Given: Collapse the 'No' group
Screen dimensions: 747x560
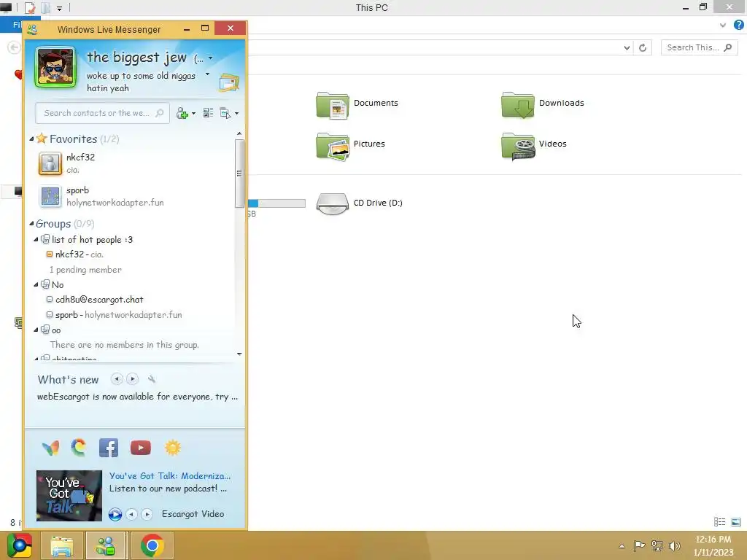Looking at the screenshot, I should coord(36,284).
